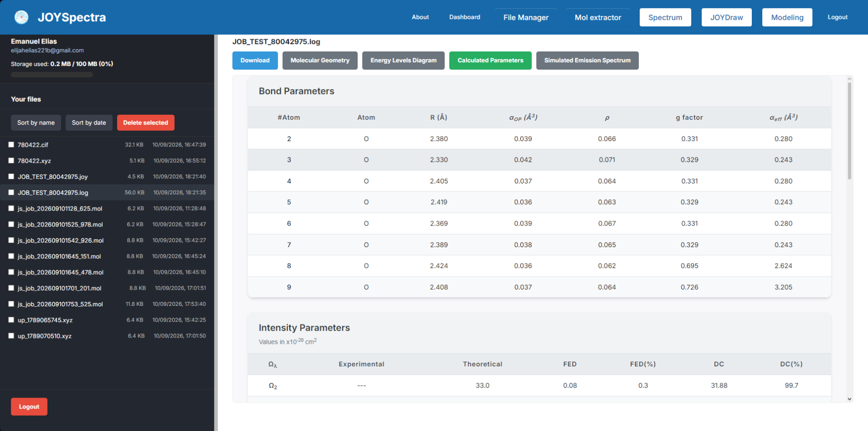This screenshot has width=868, height=431.
Task: Sort files by date
Action: pos(89,122)
